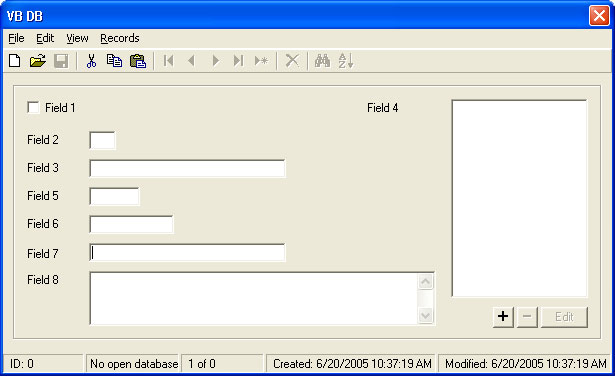Screen dimensions: 615x376
Task: Click into the Field 3 text box
Action: 187,169
